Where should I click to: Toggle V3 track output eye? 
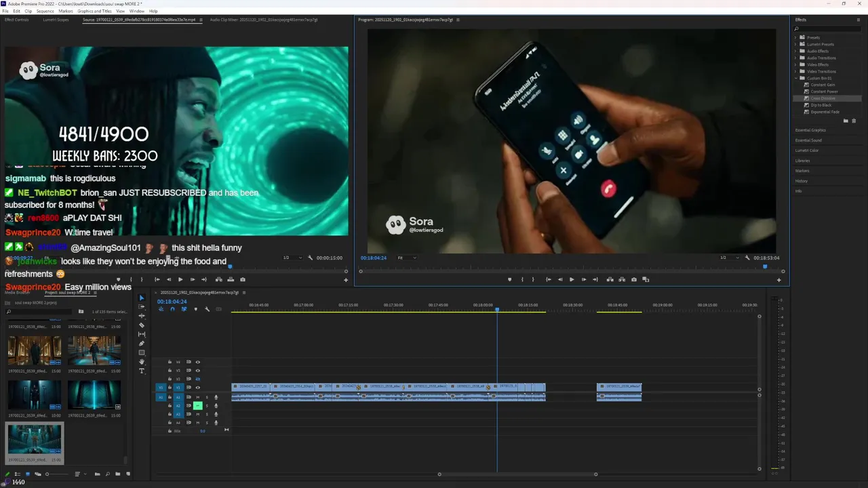[198, 371]
